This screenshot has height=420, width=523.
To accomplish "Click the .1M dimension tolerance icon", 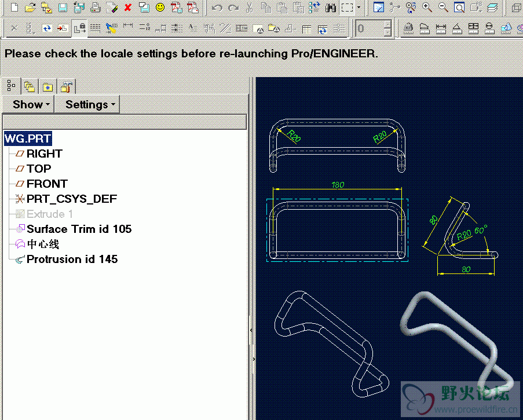I will pyautogui.click(x=242, y=29).
